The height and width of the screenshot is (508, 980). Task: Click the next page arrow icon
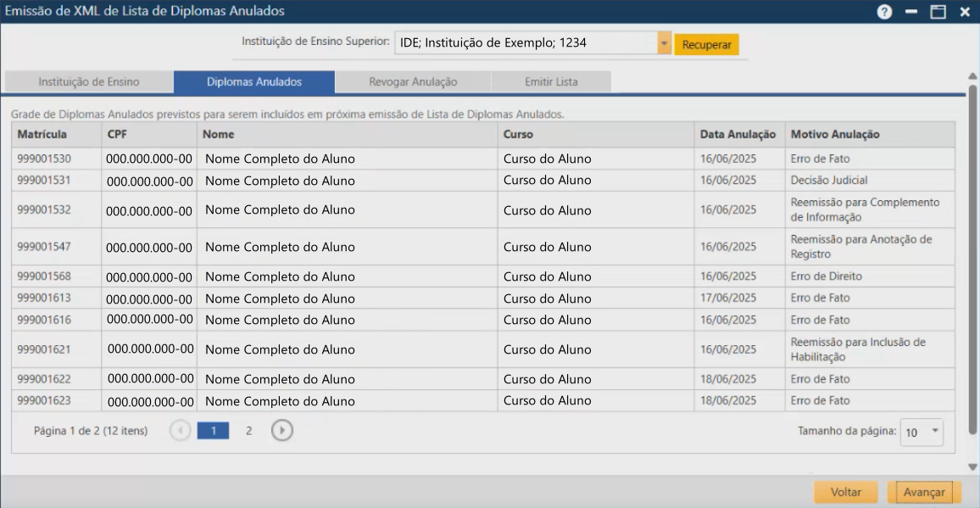pyautogui.click(x=281, y=430)
